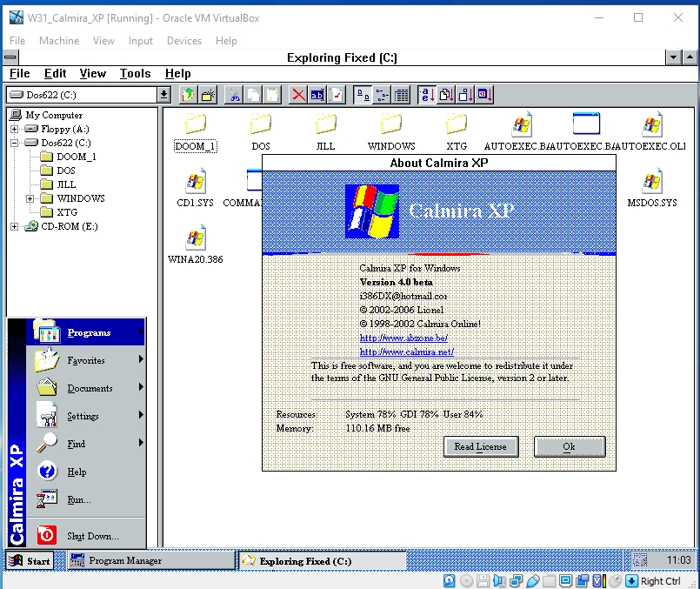Select MSDOS.SYS file icon

[652, 188]
